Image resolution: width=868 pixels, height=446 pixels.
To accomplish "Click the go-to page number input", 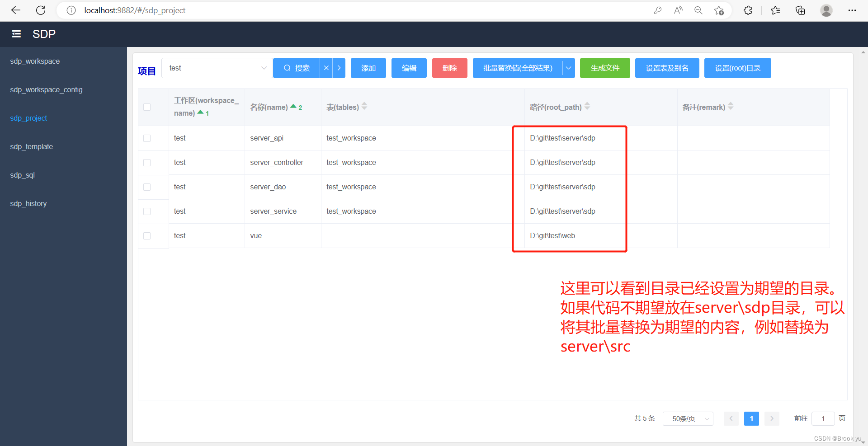I will point(823,418).
